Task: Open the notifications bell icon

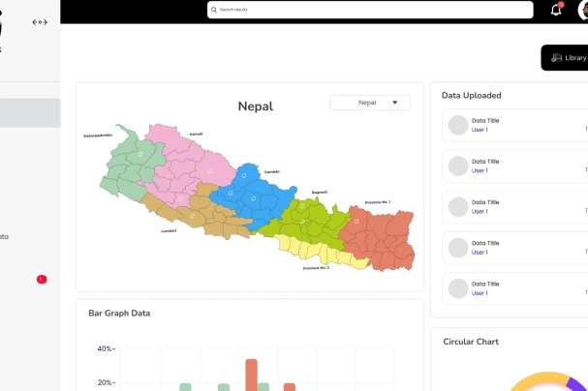Action: click(x=556, y=10)
